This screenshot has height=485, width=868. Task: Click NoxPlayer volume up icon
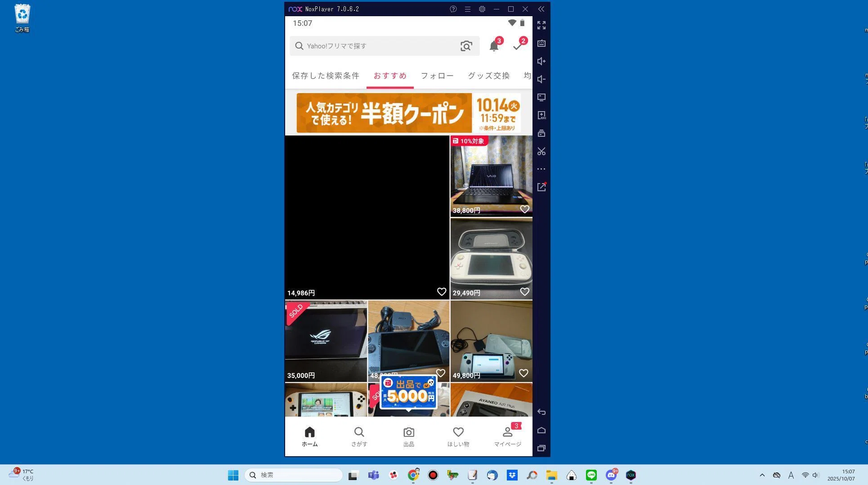541,61
